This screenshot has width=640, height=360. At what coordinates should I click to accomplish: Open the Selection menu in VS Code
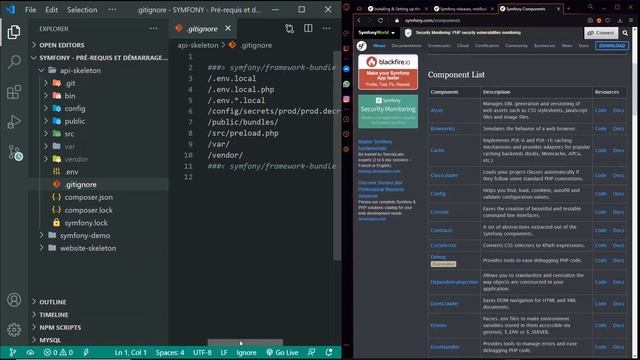tap(82, 9)
